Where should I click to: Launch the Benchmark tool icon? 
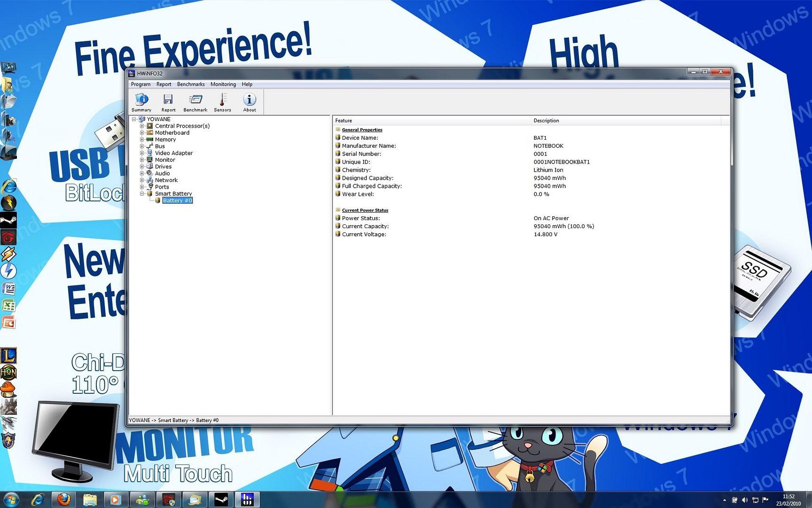point(195,102)
